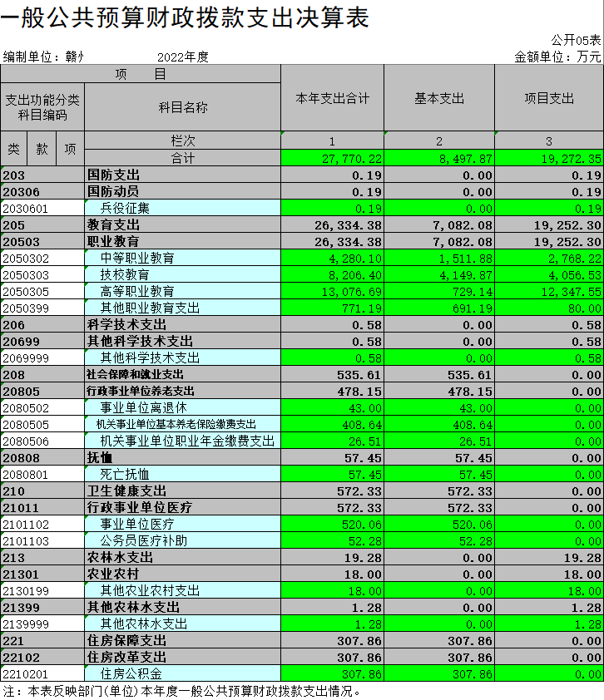Select the 项目支出 column header cell
Screen dimensions: 604x700
tap(549, 98)
